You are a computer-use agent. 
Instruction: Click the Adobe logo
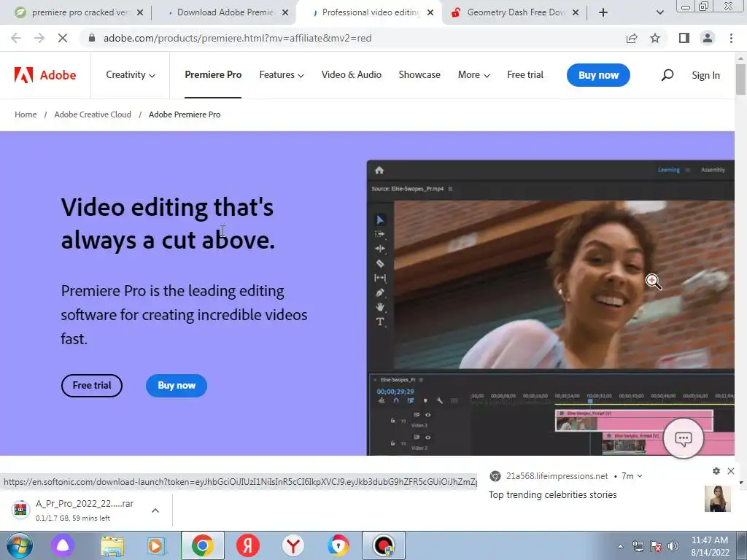(45, 75)
